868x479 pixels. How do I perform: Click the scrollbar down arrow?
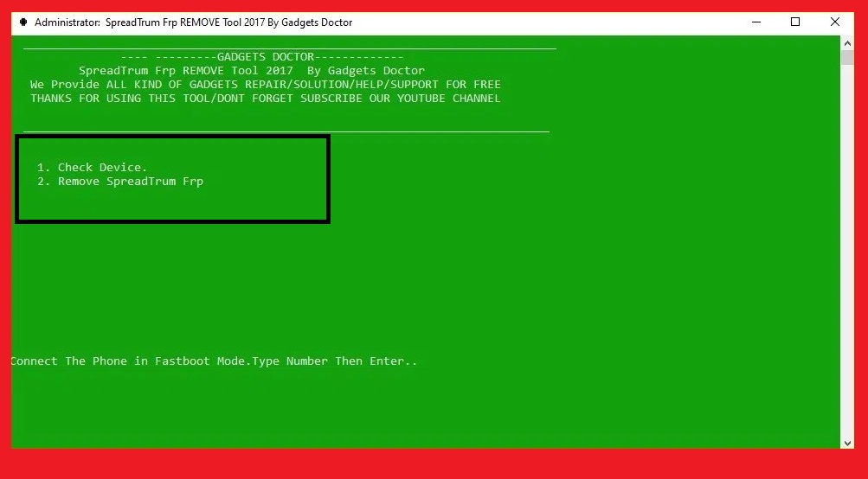pos(847,443)
